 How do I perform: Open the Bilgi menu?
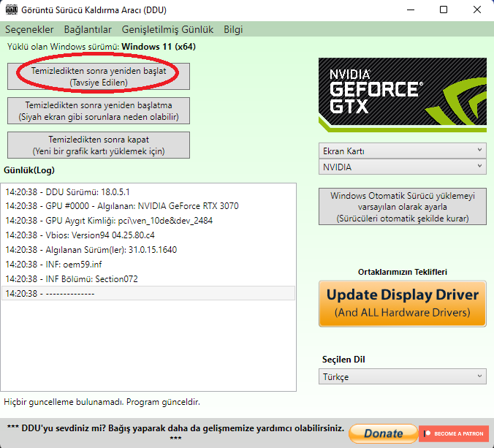pyautogui.click(x=233, y=30)
